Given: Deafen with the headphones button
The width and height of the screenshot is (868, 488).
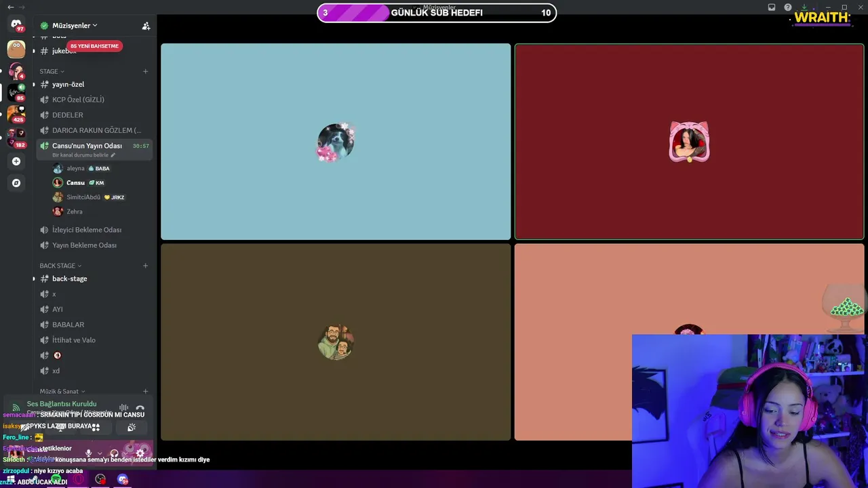Looking at the screenshot, I should pyautogui.click(x=114, y=453).
